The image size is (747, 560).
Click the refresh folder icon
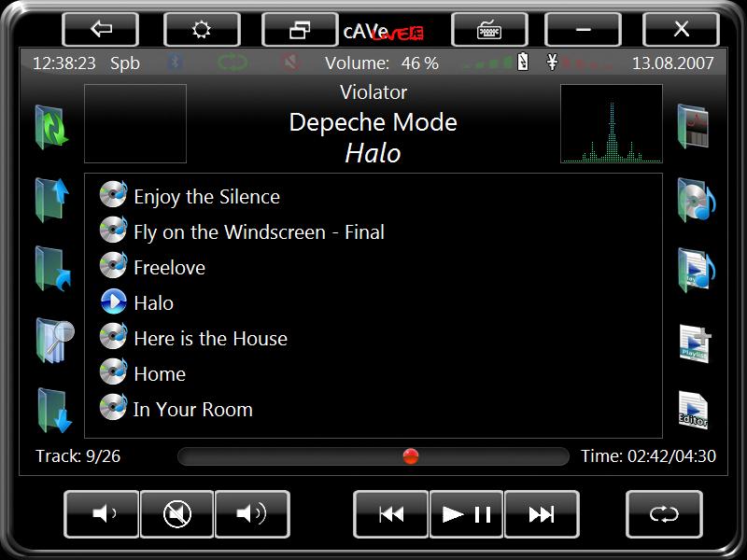pyautogui.click(x=52, y=128)
